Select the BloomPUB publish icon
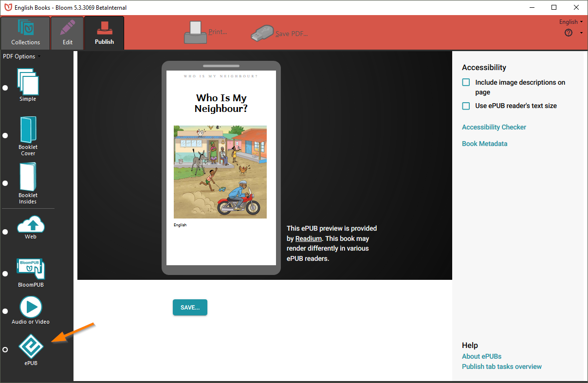Screen dimensions: 588x383 pos(31,269)
